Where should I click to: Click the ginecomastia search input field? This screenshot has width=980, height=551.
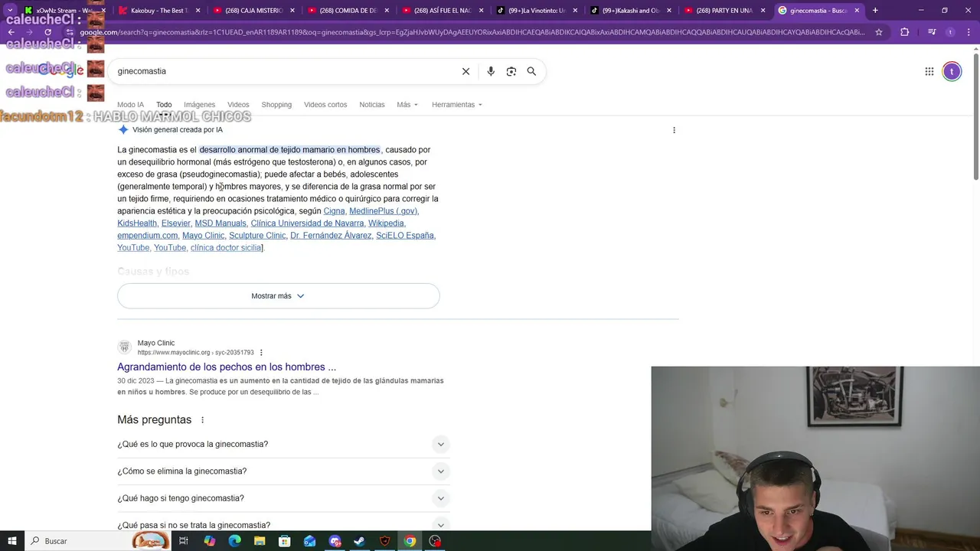point(283,71)
